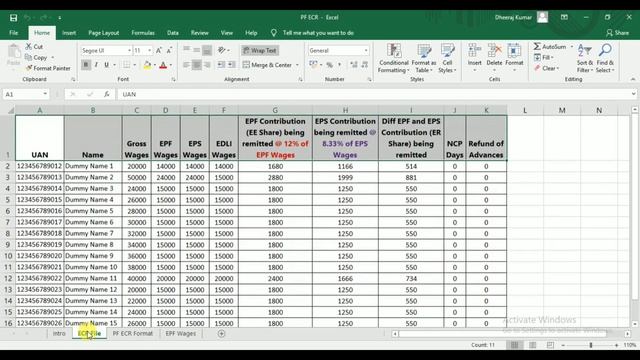Click the Ribbon Display Options icon
This screenshot has height=360, width=640.
(x=564, y=18)
